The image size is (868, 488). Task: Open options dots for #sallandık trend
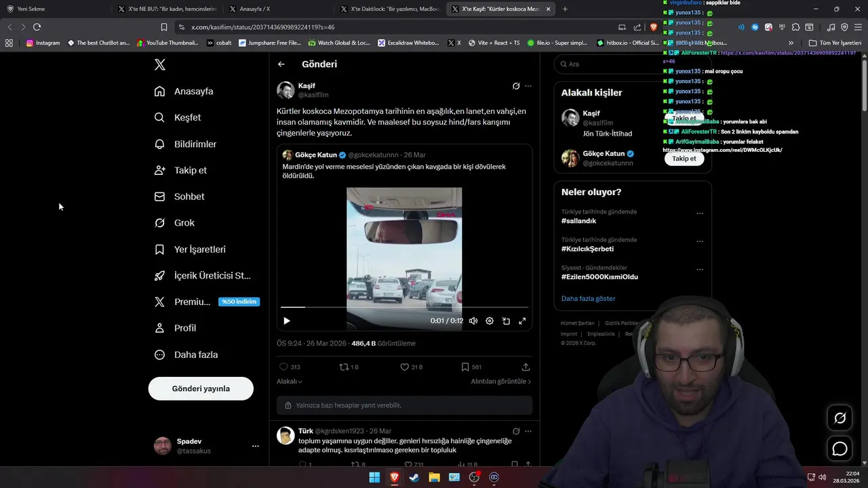700,213
